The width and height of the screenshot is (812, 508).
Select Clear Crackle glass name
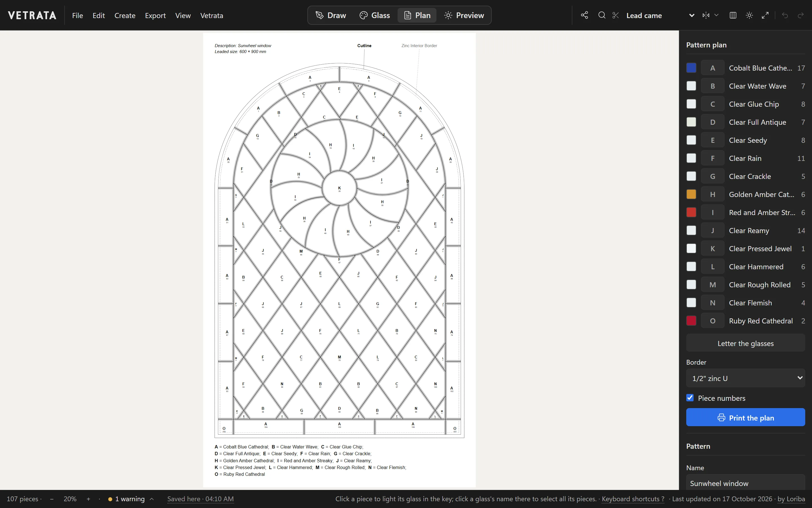click(x=750, y=176)
